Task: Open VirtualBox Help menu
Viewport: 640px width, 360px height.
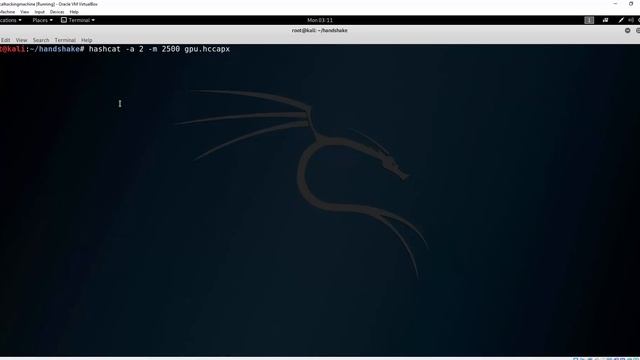Action: (74, 12)
